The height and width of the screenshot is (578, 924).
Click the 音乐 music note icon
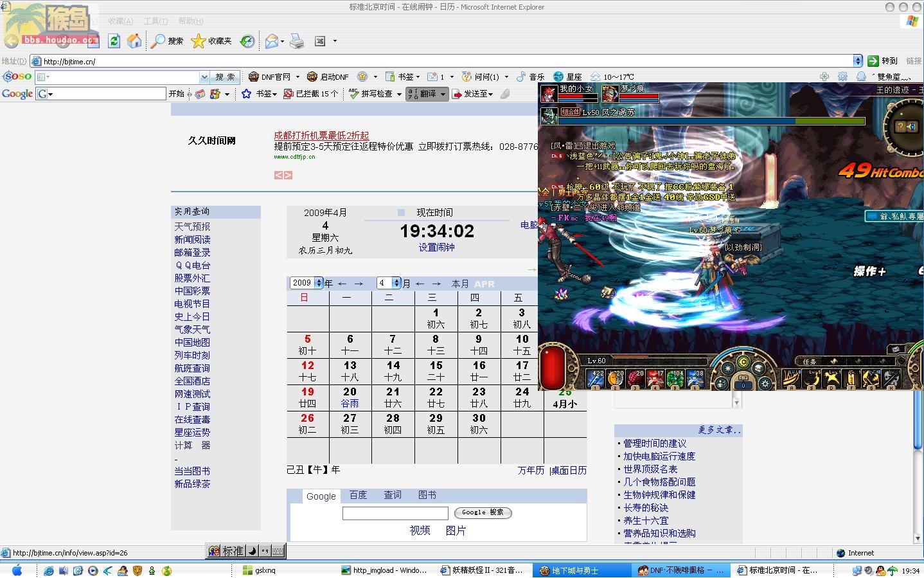[x=521, y=77]
